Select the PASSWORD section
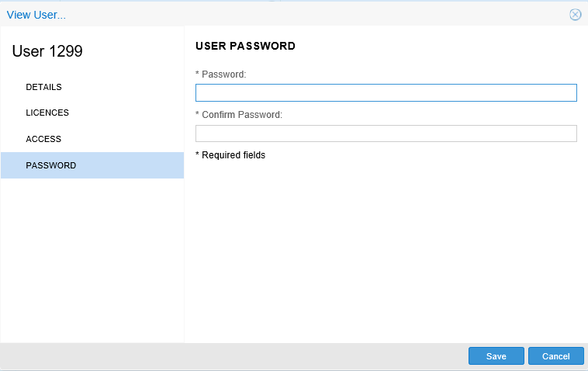588x371 pixels. (x=51, y=165)
